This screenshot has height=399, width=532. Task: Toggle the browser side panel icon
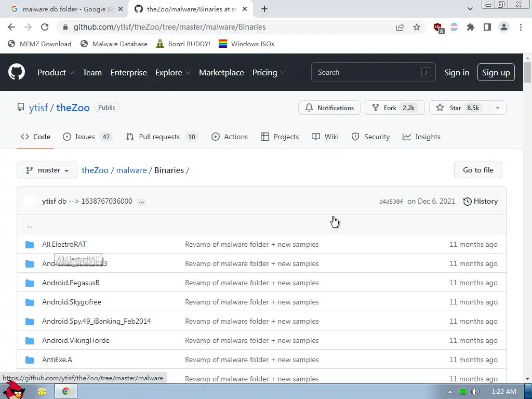point(487,27)
